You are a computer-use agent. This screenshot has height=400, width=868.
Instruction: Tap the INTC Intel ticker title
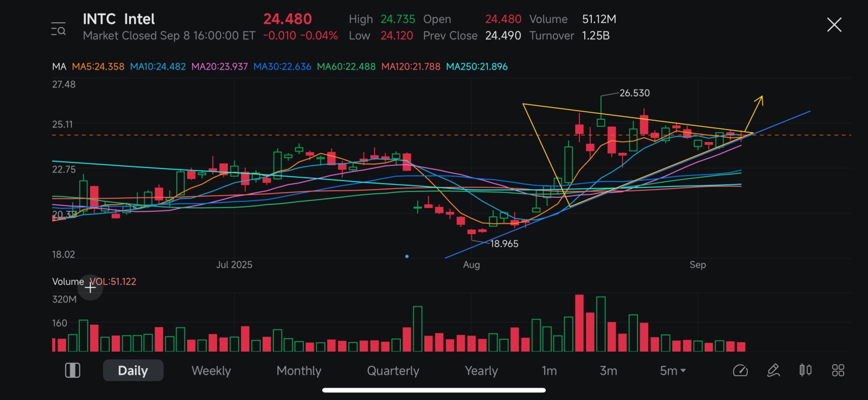(119, 19)
